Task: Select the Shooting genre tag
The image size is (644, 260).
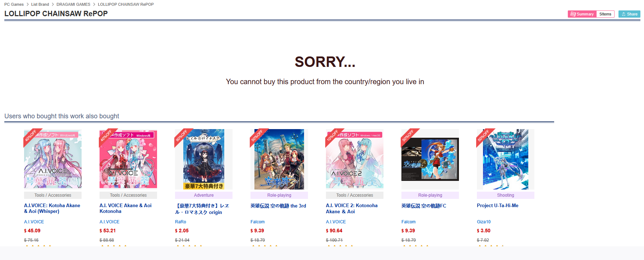Action: pos(506,195)
